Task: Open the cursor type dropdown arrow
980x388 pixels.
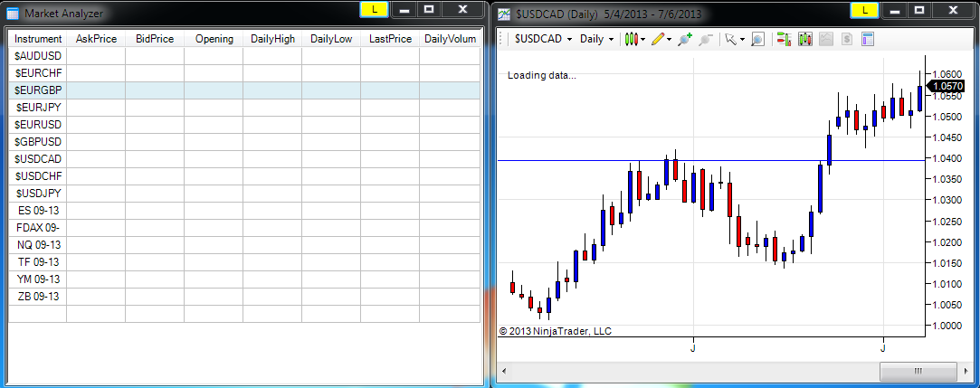Action: click(x=742, y=40)
